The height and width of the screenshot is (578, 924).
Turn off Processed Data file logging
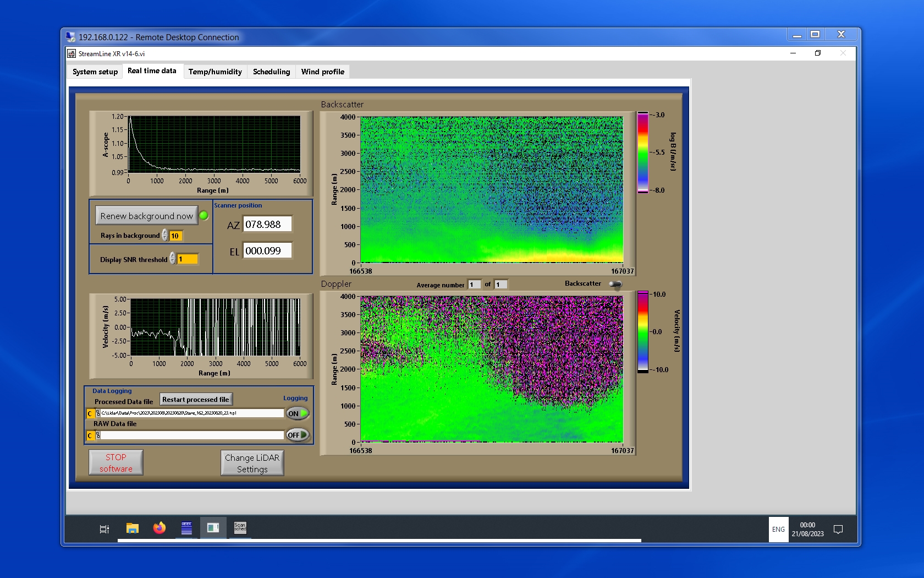pyautogui.click(x=298, y=413)
